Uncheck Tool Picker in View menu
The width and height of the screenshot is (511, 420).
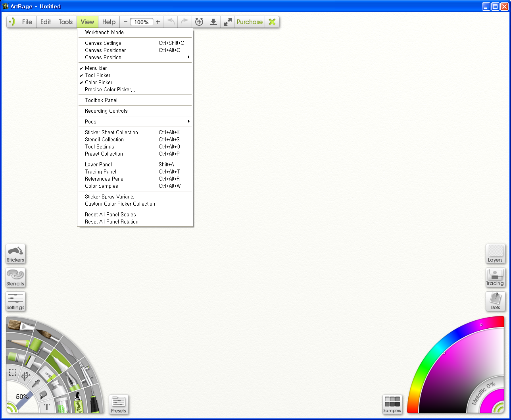135,75
